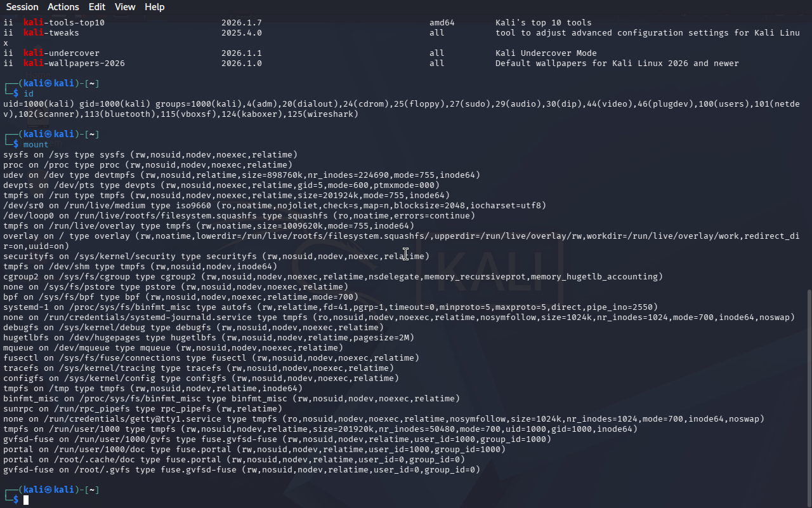Click the kali-tools-top10 package name

pyautogui.click(x=64, y=23)
